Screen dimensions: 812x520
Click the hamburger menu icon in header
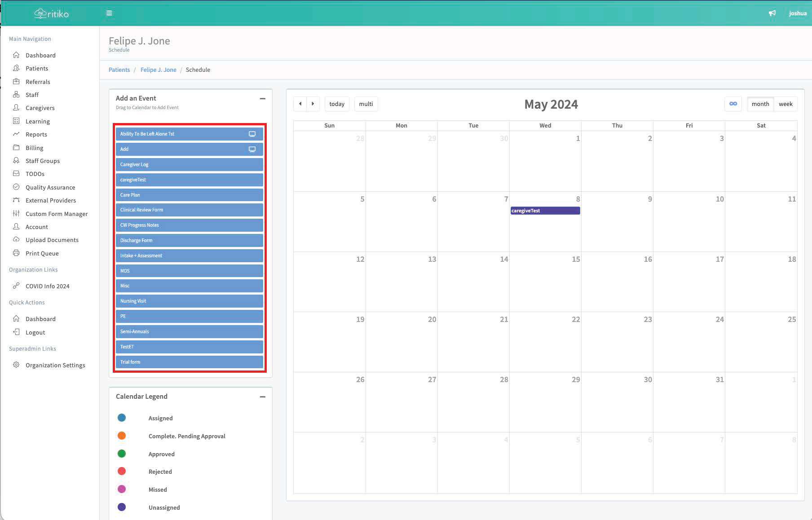(x=109, y=13)
